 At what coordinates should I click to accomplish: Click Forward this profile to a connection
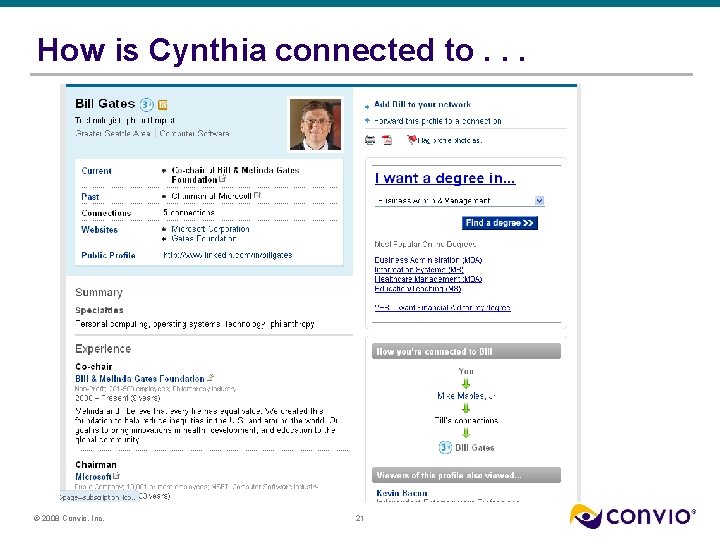[x=438, y=121]
